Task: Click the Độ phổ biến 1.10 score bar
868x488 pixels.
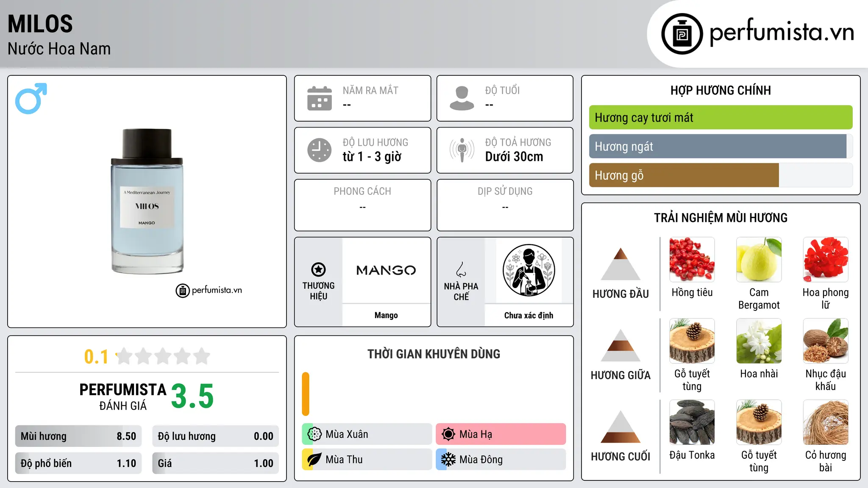Action: (x=78, y=463)
